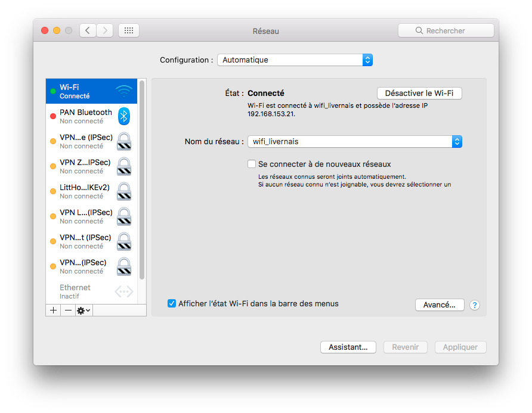The height and width of the screenshot is (413, 532).
Task: Click the padlock icon of VPN...(IPSec)
Action: click(124, 266)
